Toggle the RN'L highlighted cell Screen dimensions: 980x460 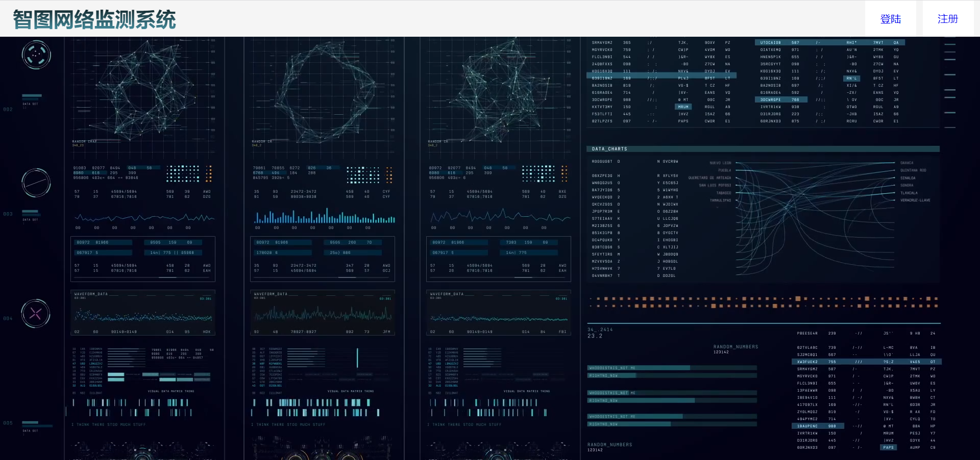coord(851,78)
